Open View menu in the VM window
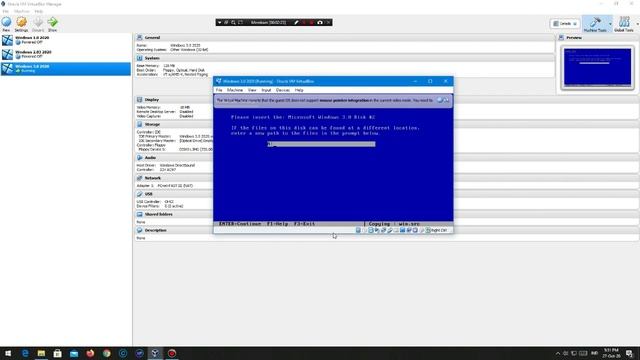The image size is (640, 360). pos(252,90)
